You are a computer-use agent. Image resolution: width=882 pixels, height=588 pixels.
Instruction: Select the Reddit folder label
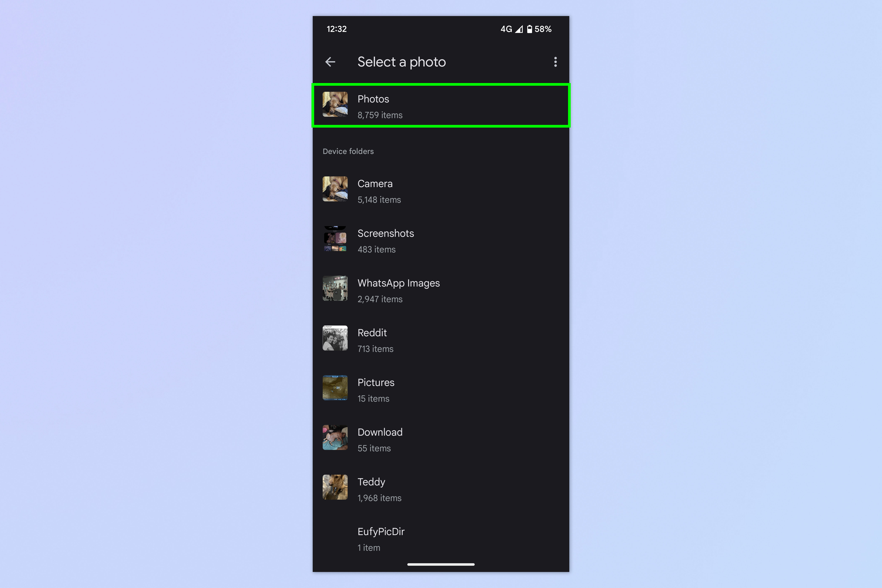[x=372, y=333]
